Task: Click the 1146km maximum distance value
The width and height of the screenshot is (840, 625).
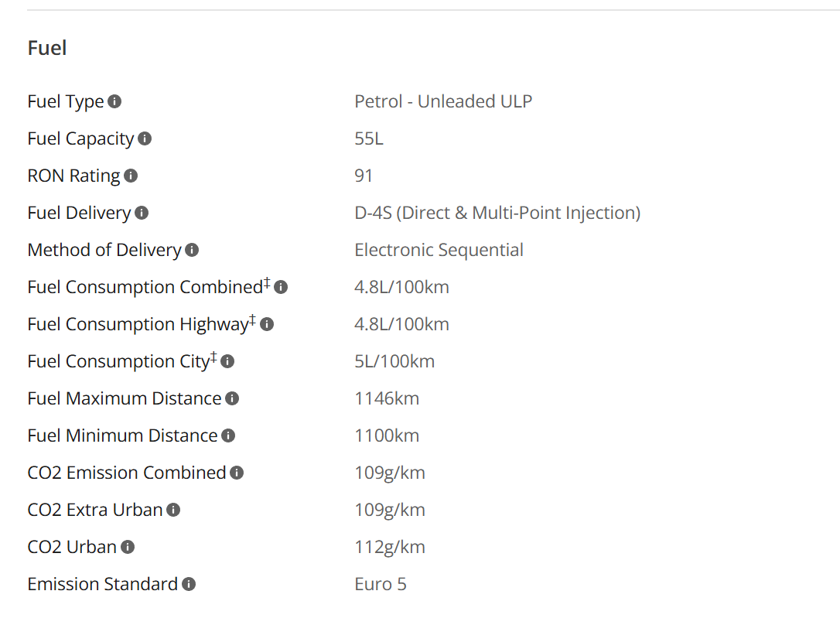Action: tap(387, 398)
